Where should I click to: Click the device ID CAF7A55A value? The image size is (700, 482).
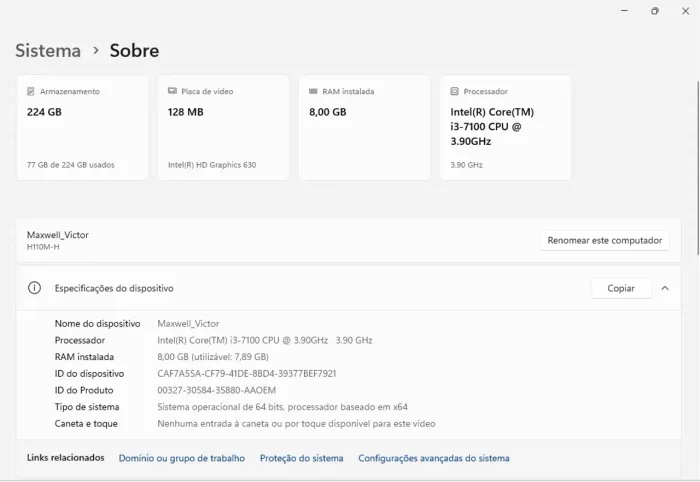(x=246, y=374)
